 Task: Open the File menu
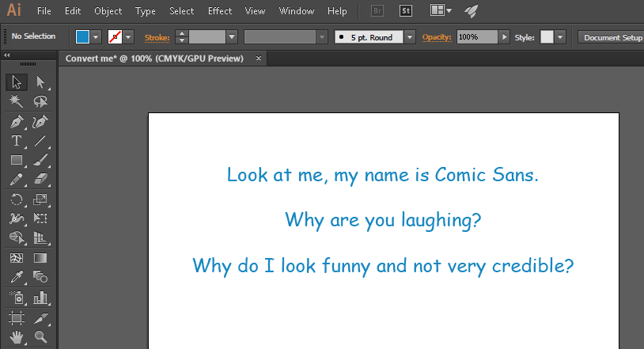tap(44, 11)
